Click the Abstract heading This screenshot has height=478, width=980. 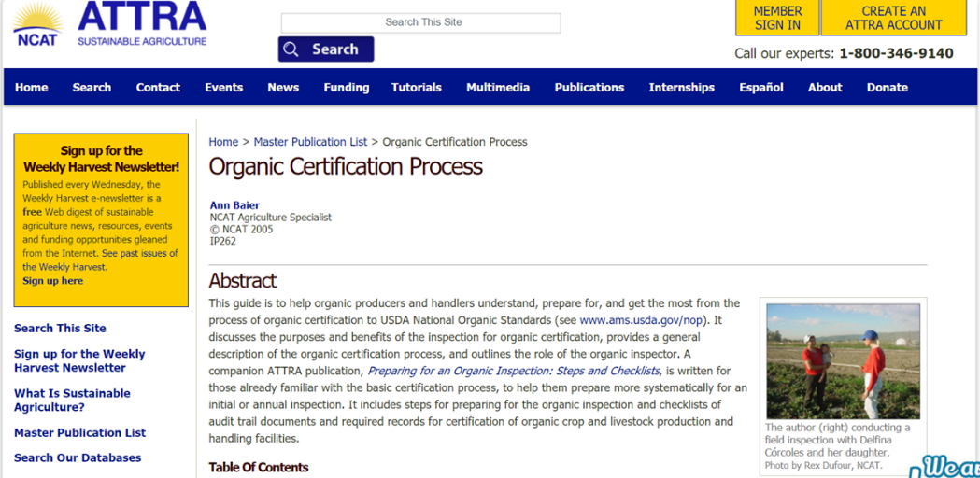point(243,281)
